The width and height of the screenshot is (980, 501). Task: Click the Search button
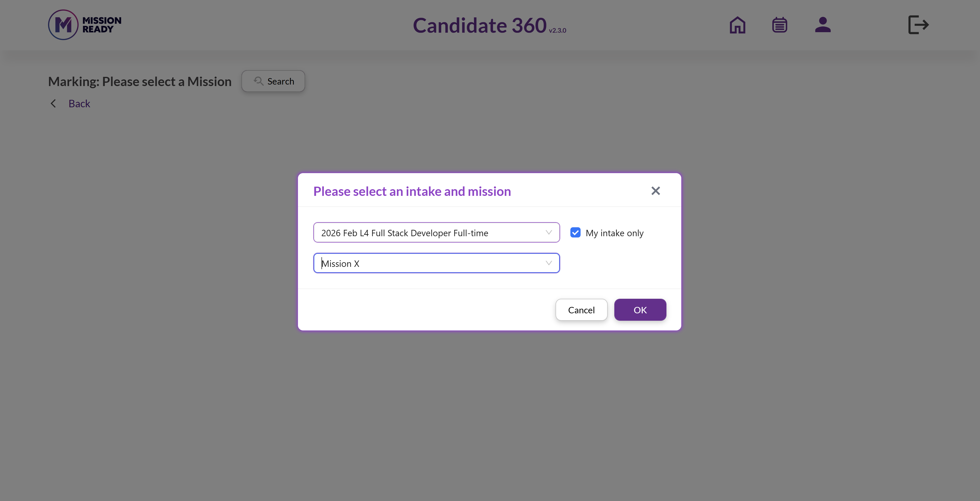tap(273, 81)
